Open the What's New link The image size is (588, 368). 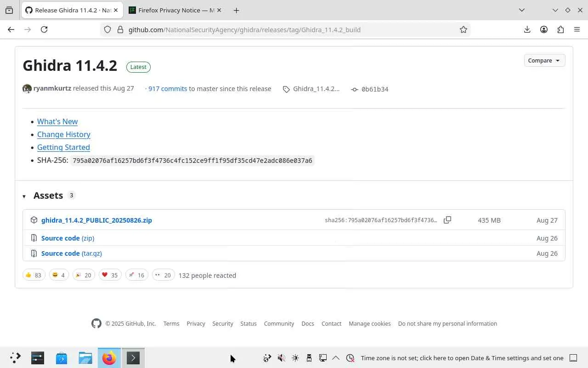(57, 121)
